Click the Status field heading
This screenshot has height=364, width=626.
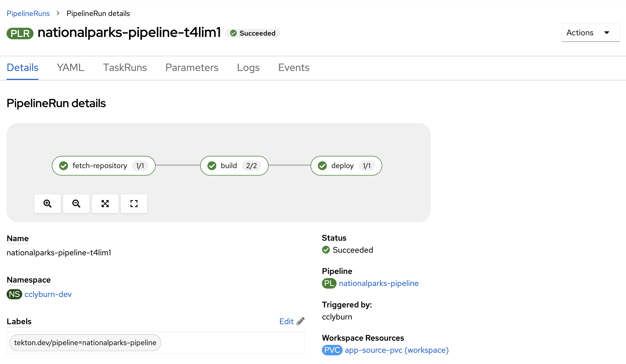[x=334, y=238]
